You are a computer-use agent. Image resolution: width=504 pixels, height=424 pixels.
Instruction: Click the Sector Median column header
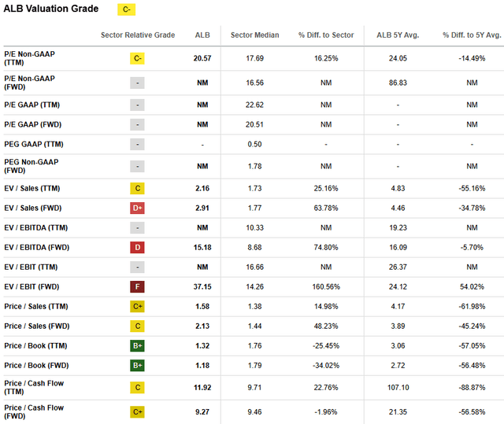254,35
